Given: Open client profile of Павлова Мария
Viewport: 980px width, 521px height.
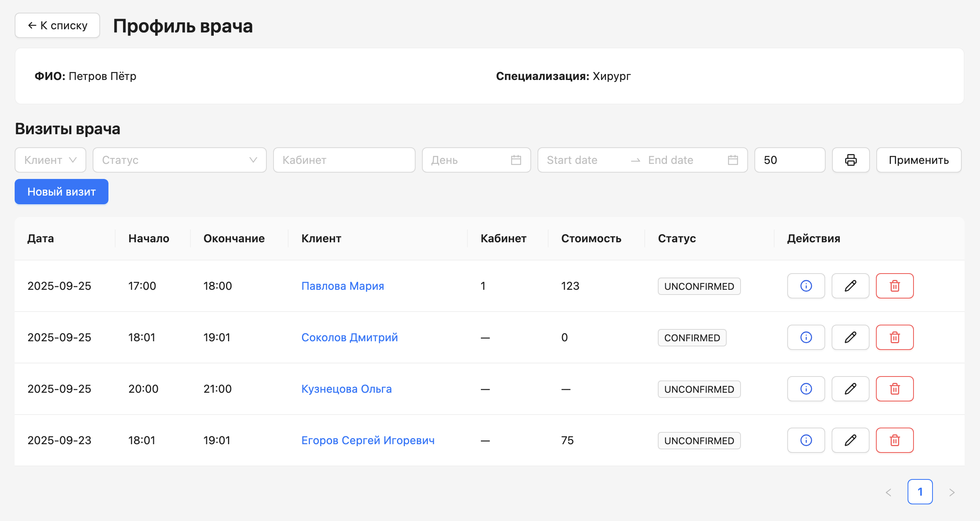Looking at the screenshot, I should (x=342, y=286).
